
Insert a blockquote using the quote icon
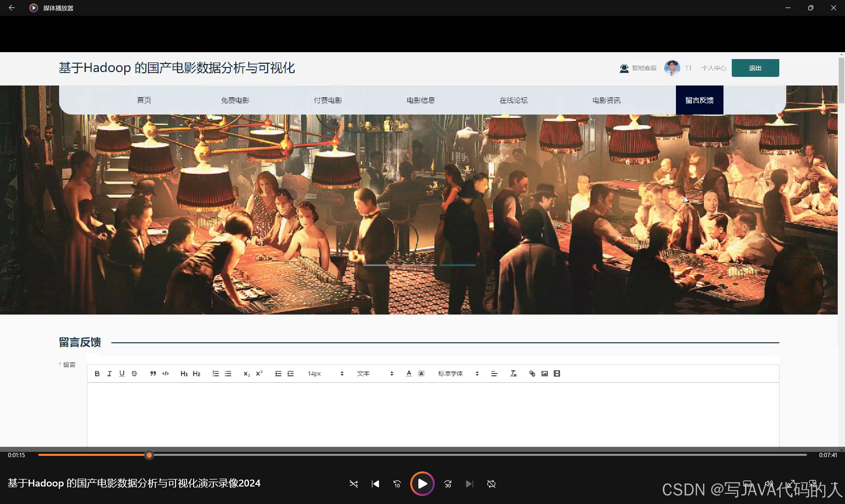(153, 374)
